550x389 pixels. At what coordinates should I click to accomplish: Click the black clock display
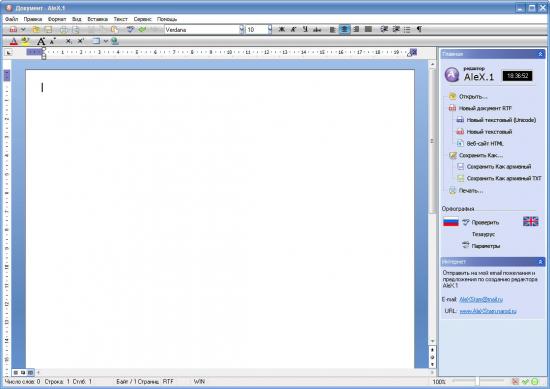[x=517, y=76]
